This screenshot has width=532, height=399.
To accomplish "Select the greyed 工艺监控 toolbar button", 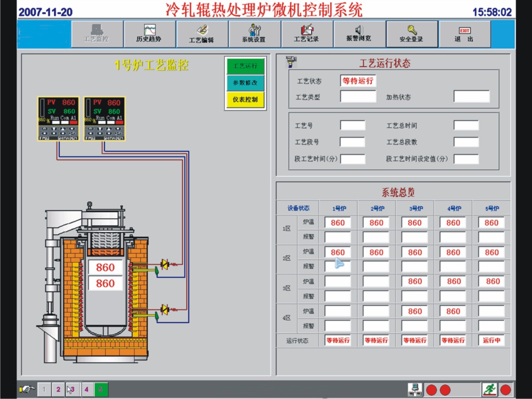I will tap(97, 34).
